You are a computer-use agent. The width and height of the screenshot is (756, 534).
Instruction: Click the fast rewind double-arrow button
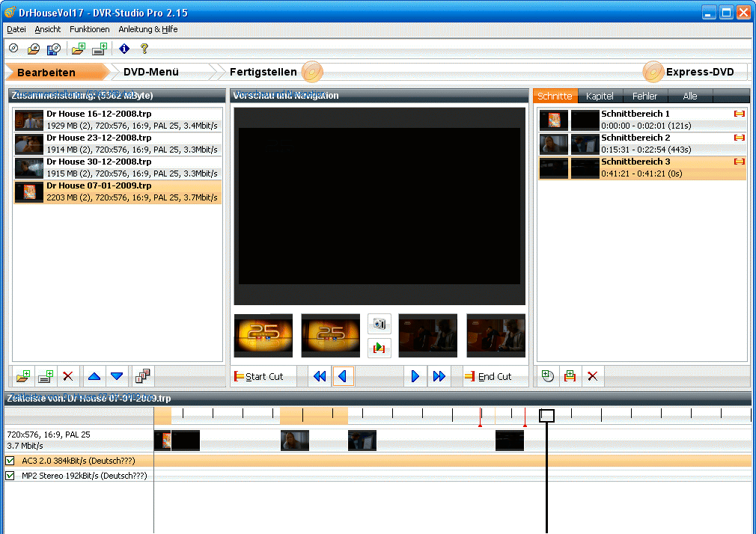click(320, 376)
